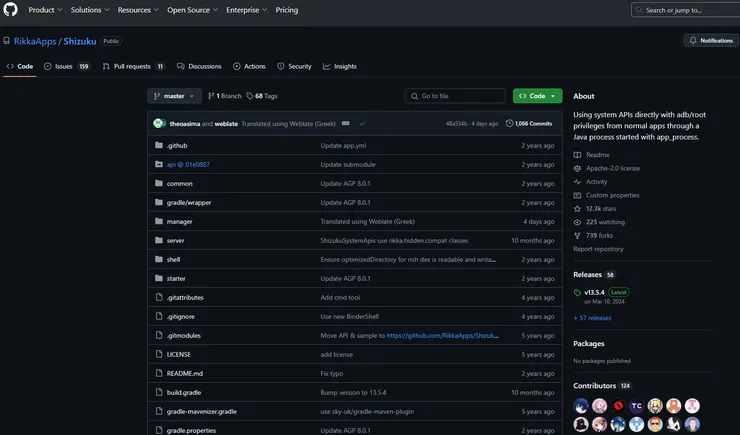Click Report repository link

click(x=598, y=249)
